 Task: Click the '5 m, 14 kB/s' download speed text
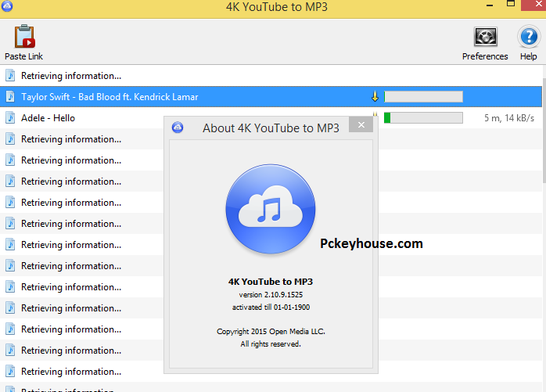point(509,118)
